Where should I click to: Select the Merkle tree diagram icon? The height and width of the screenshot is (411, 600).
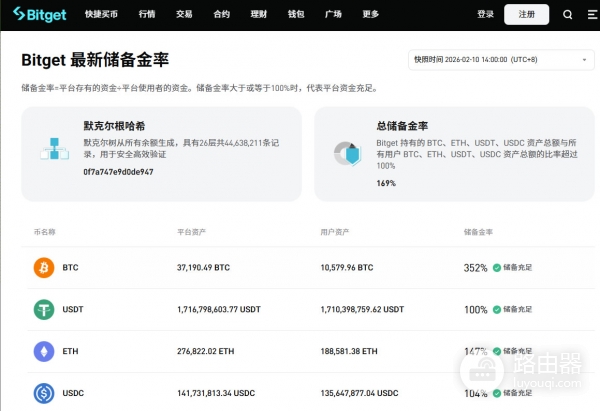tap(54, 148)
